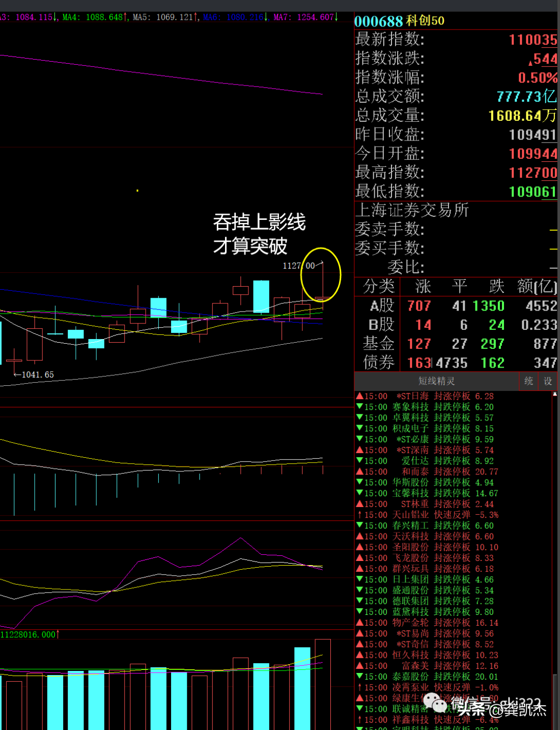Select the 000688 科创50 index title
The height and width of the screenshot is (730, 560).
(x=399, y=21)
